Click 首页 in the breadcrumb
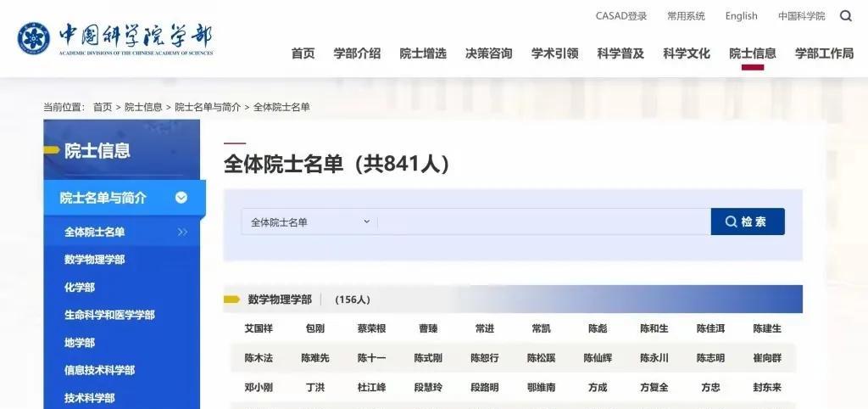868x409 pixels. pyautogui.click(x=103, y=107)
